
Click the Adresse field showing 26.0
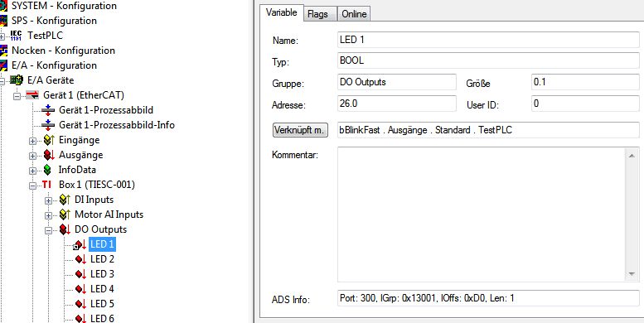[397, 104]
